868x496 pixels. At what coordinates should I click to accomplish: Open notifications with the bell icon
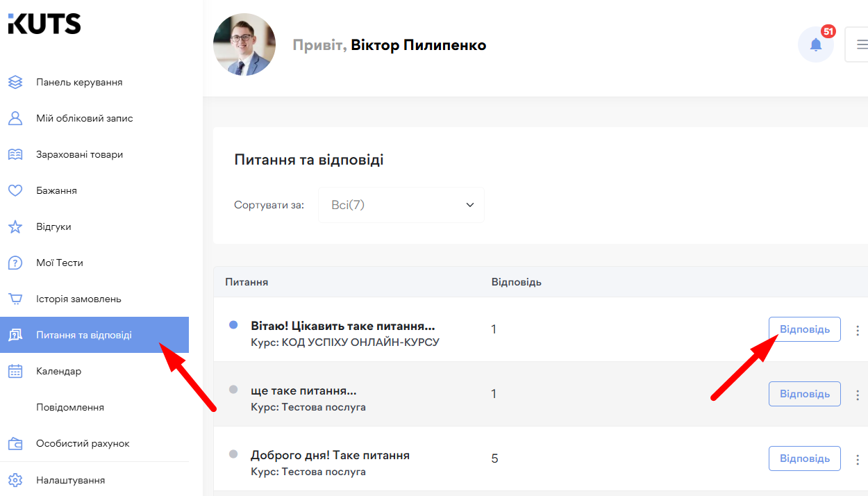pyautogui.click(x=816, y=44)
